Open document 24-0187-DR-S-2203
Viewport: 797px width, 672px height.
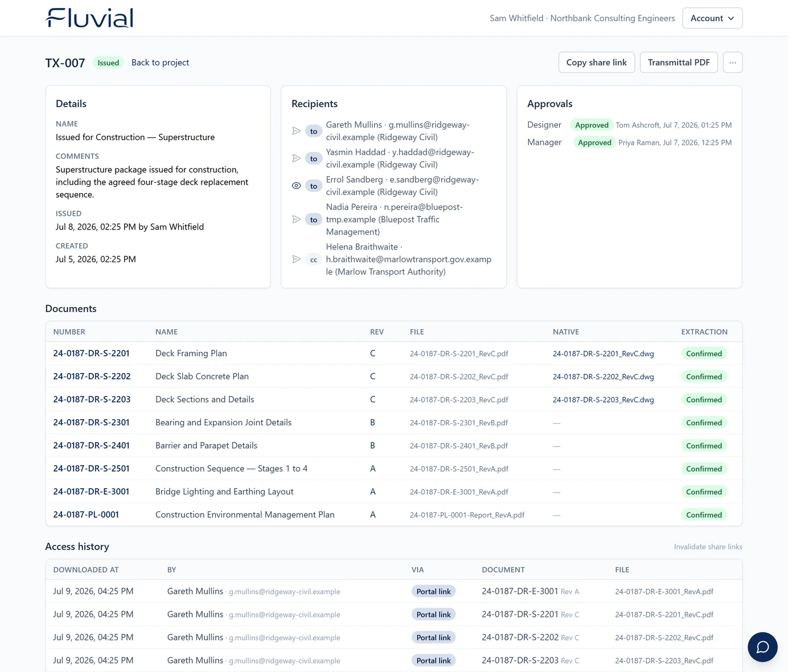(x=92, y=399)
